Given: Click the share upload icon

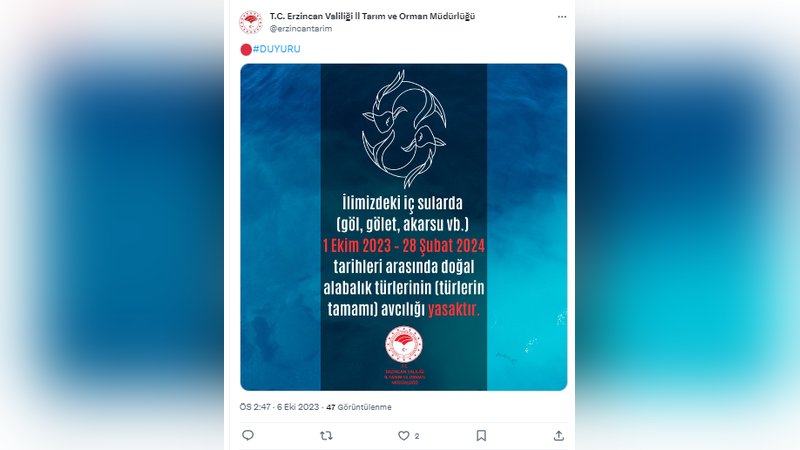Looking at the screenshot, I should (559, 436).
